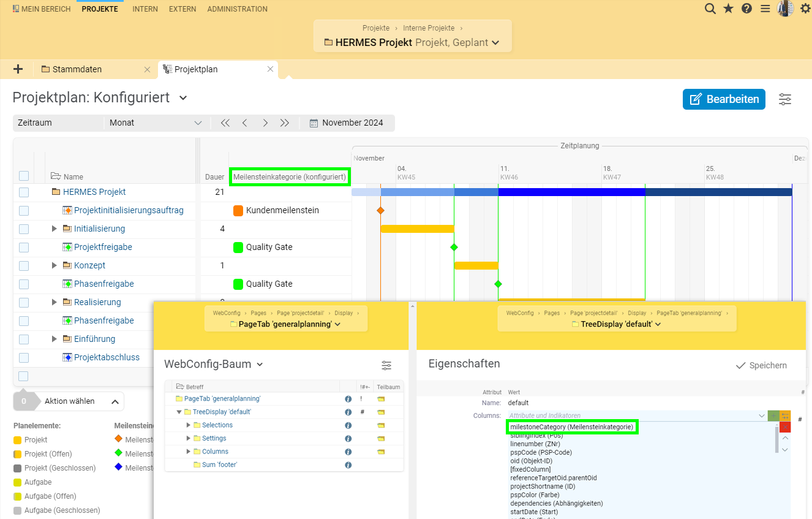This screenshot has width=812, height=519.
Task: Tick the checkbox for HERMES Projekt row
Action: pos(24,192)
